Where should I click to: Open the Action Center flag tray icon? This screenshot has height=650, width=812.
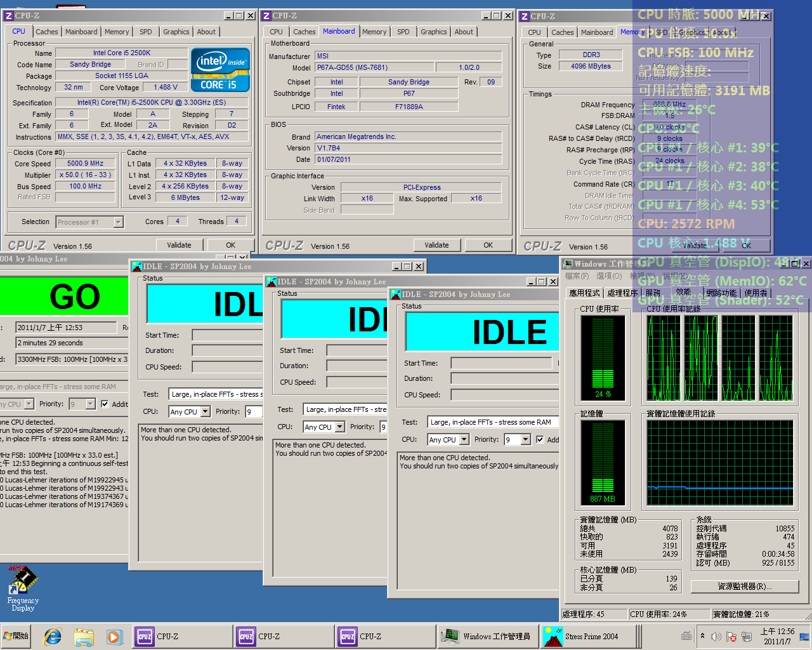click(731, 636)
